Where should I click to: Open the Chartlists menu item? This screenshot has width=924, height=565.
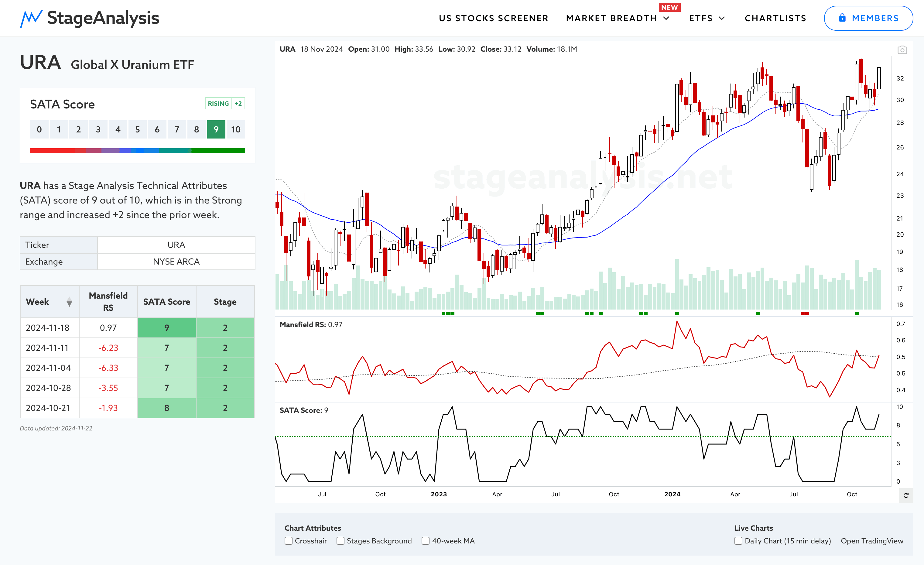click(775, 18)
